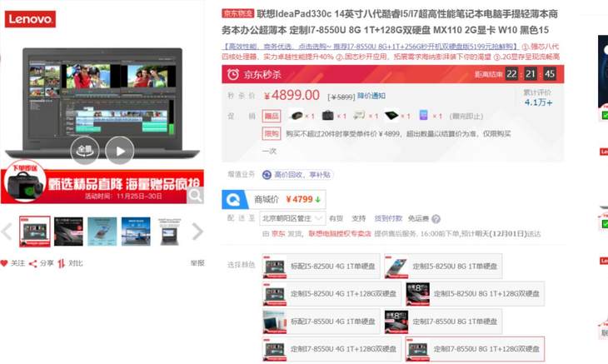
Task: Click the 分享 share icon
Action: tap(33, 263)
